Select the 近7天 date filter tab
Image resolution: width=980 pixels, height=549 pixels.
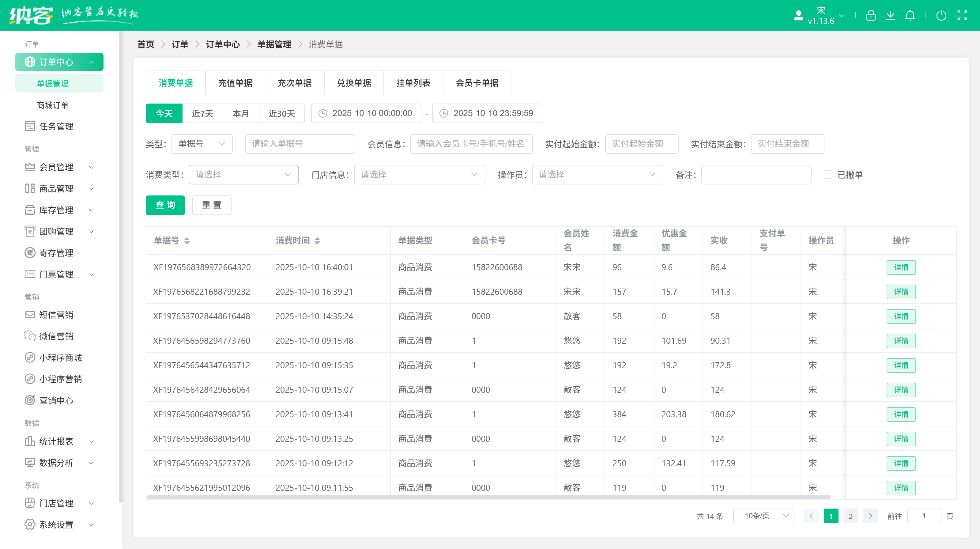(202, 113)
